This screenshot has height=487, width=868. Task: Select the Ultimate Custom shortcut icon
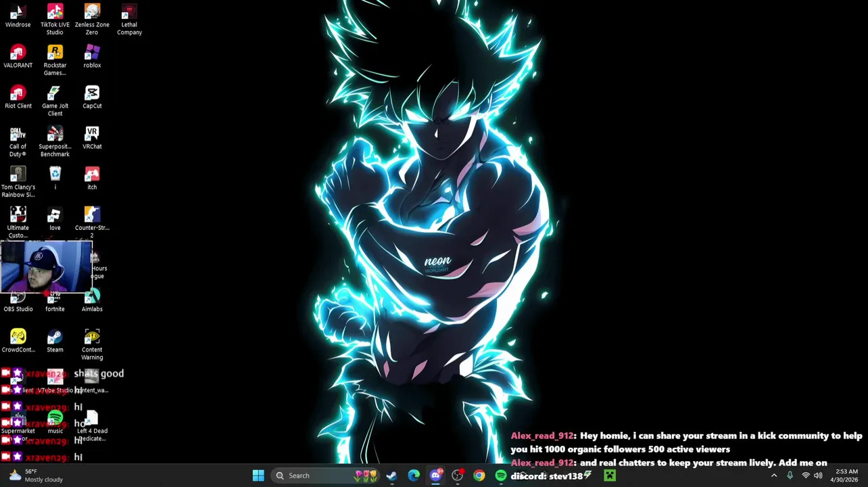(x=18, y=223)
